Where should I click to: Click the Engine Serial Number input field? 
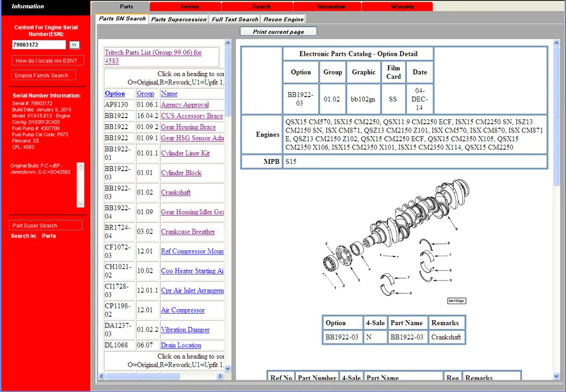pos(39,45)
